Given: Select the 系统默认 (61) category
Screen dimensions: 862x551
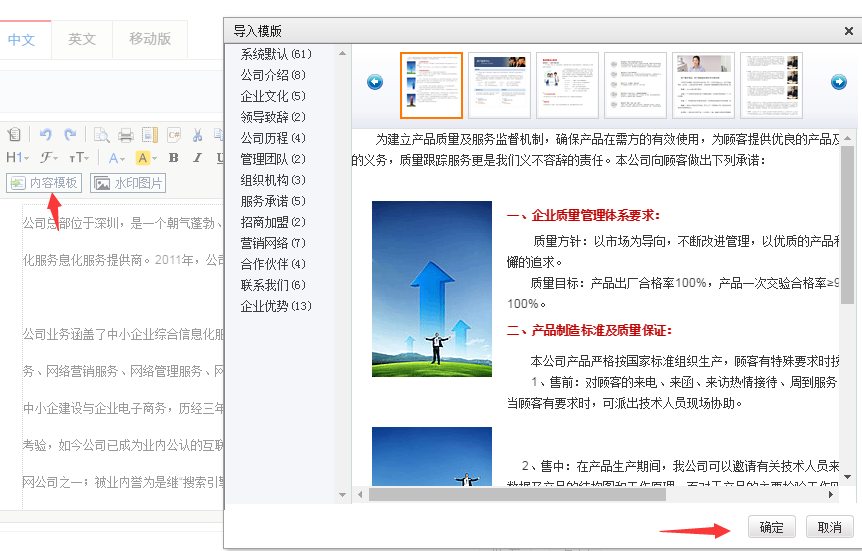Looking at the screenshot, I should 276,54.
